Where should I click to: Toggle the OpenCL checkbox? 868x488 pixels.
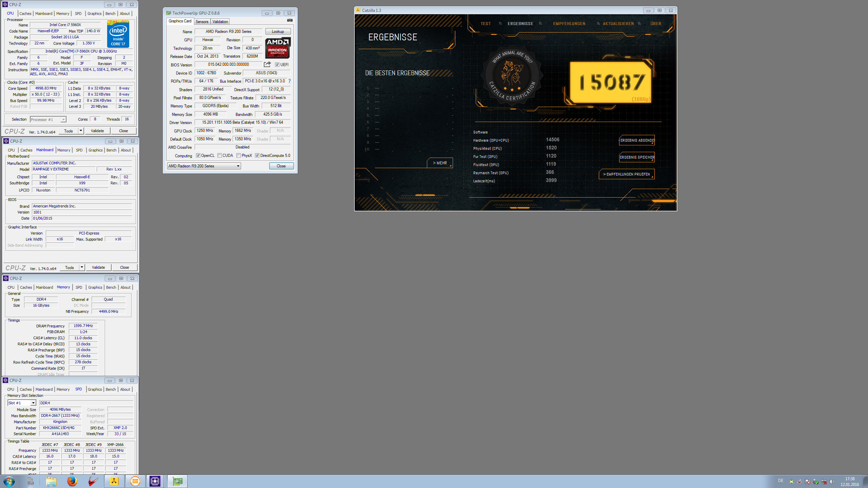(198, 156)
